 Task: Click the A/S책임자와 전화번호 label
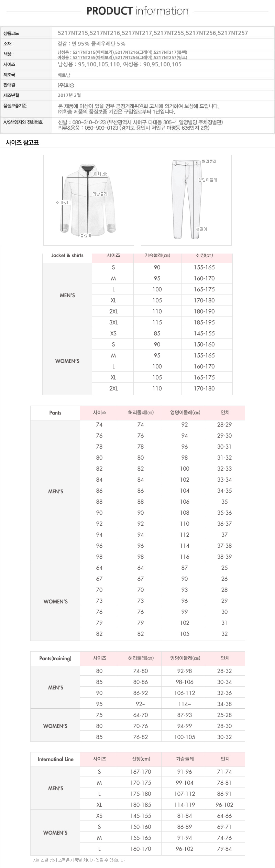click(23, 122)
